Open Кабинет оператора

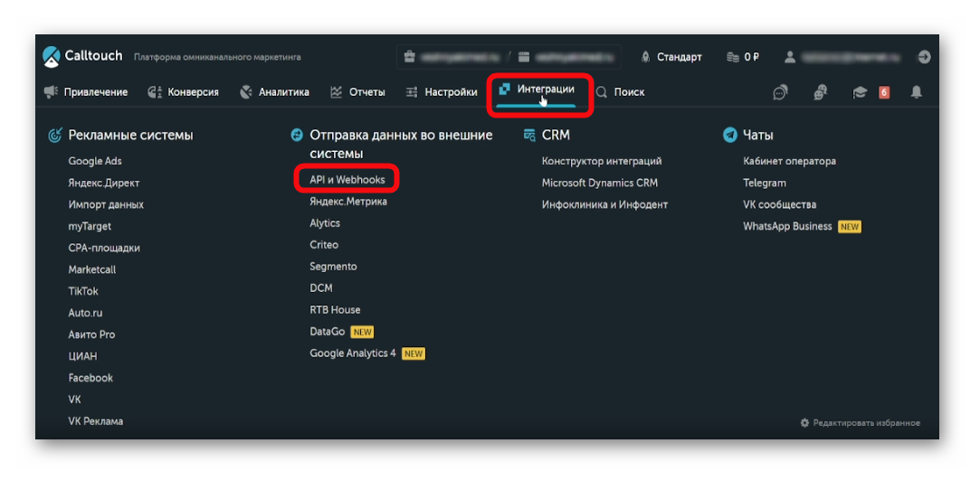[x=789, y=161]
